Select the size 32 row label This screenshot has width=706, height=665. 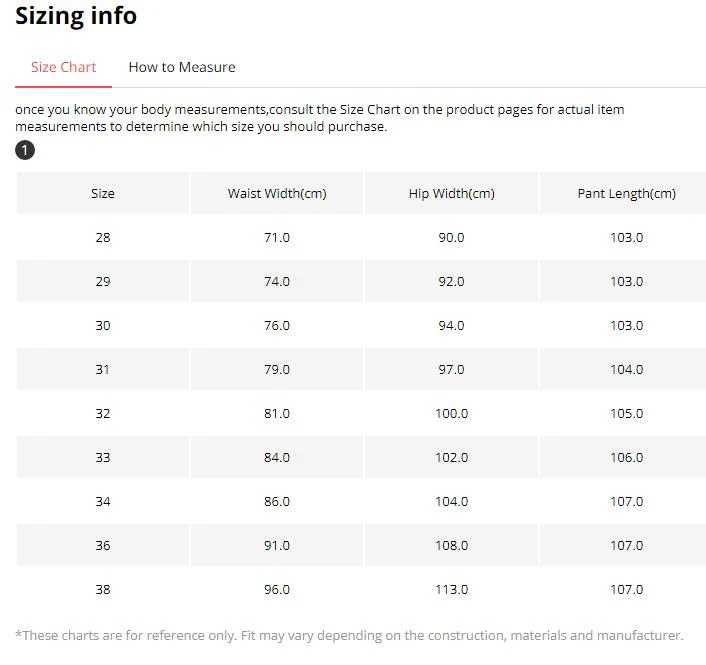pos(103,413)
